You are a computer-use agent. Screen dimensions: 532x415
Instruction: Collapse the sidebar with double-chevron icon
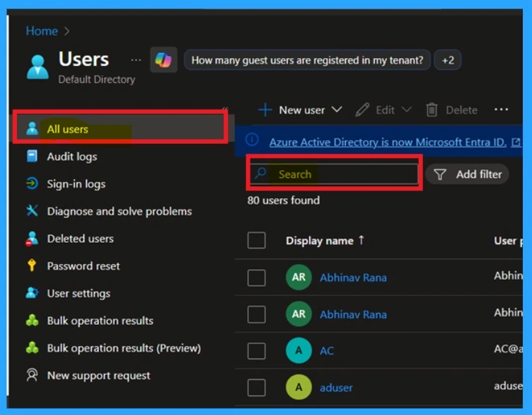[x=224, y=108]
